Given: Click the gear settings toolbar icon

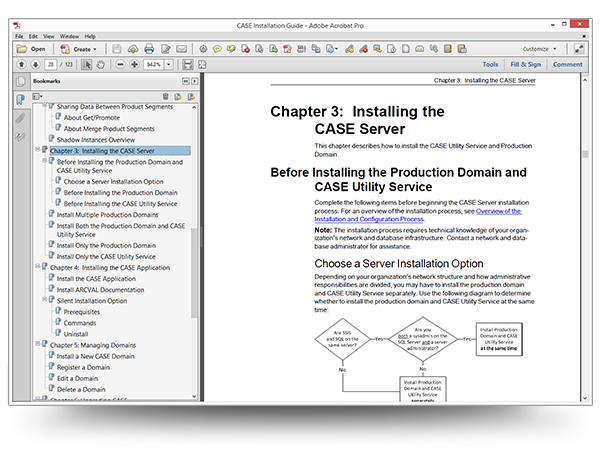Looking at the screenshot, I should point(203,49).
